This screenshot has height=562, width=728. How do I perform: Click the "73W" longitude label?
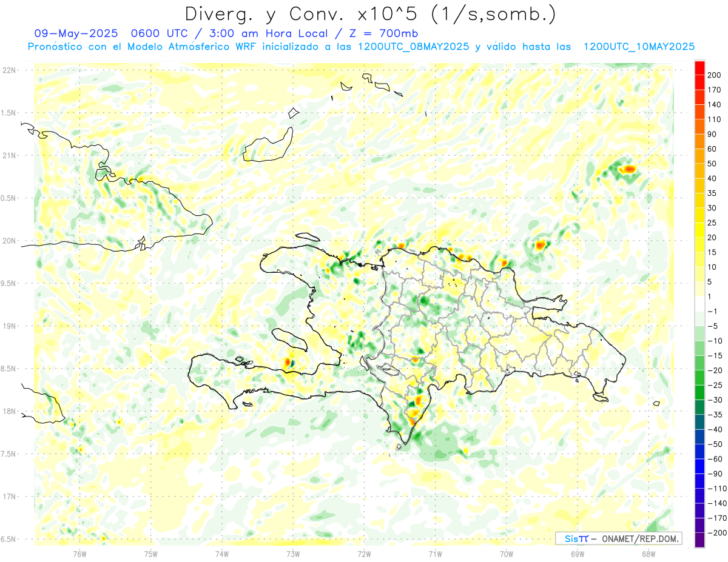click(293, 554)
